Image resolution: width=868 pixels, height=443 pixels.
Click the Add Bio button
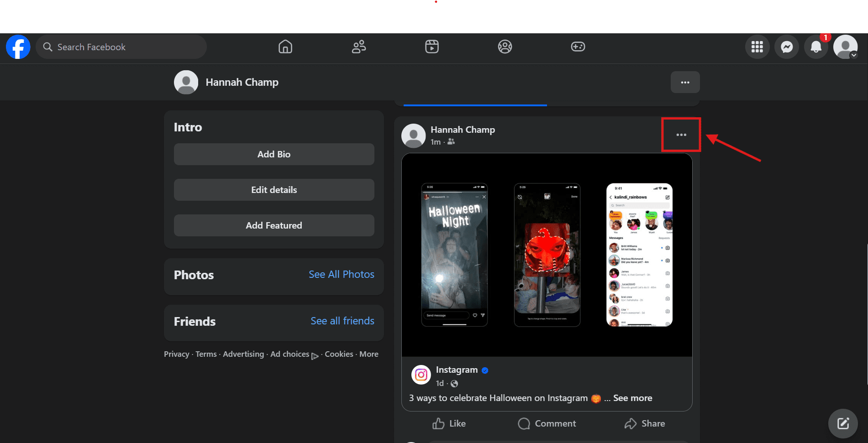click(274, 154)
